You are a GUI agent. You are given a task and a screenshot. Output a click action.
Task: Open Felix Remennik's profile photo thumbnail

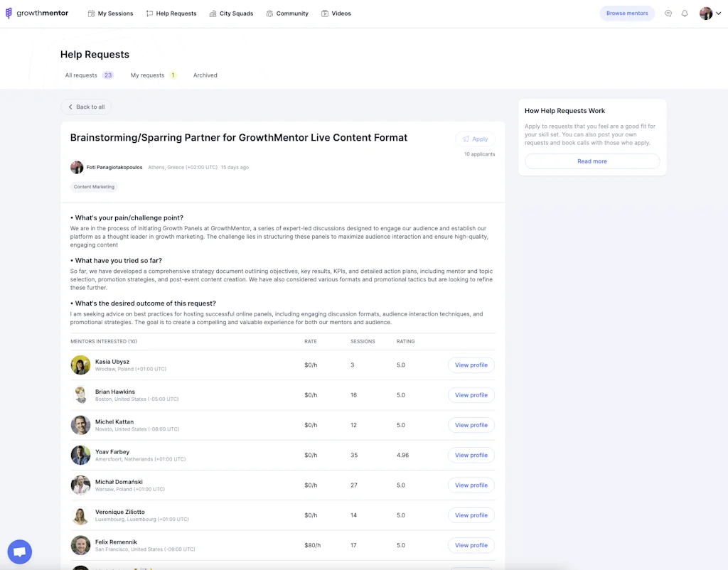pyautogui.click(x=80, y=545)
